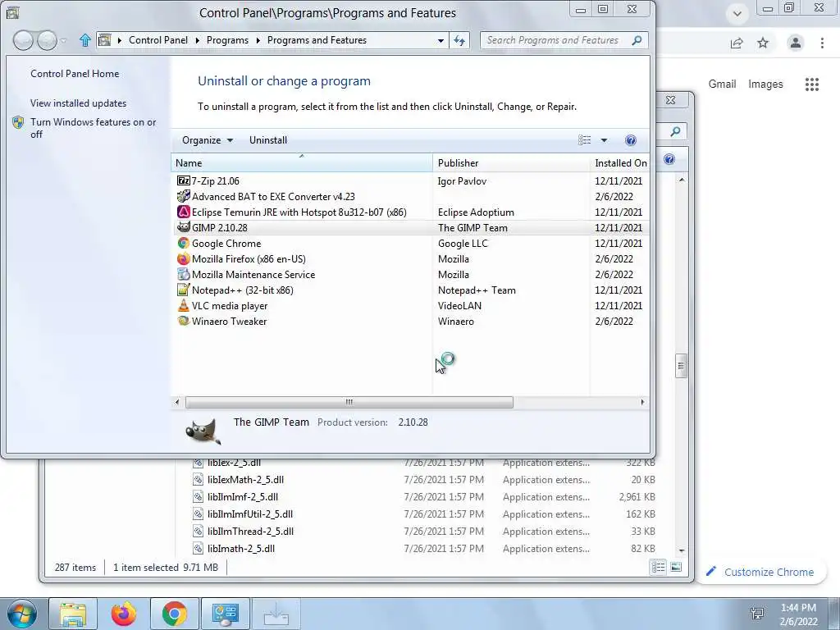840x630 pixels.
Task: Expand the arrow after Control Panel breadcrumb
Action: click(197, 40)
